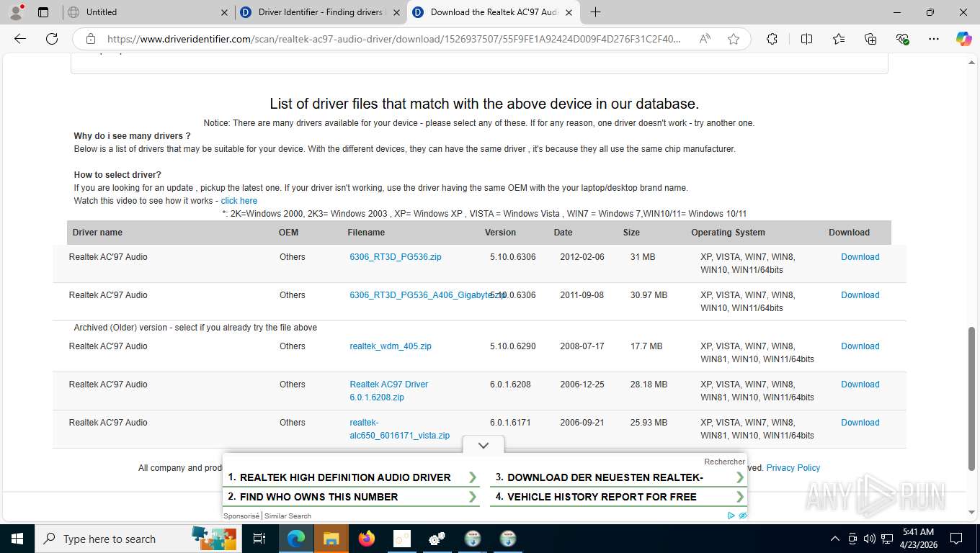Open 6306_RT3D_PG536.zip file link
Viewport: 980px width, 553px height.
pos(396,257)
